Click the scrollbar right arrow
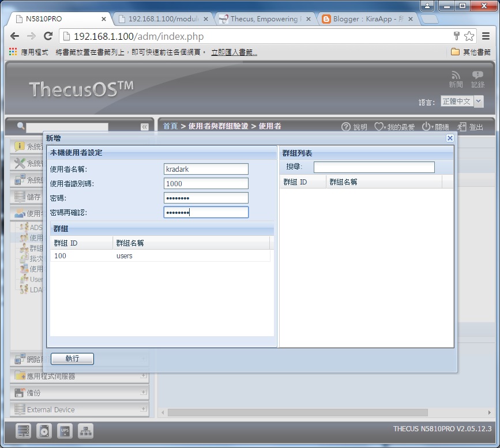The height and width of the screenshot is (448, 500). pyautogui.click(x=489, y=413)
